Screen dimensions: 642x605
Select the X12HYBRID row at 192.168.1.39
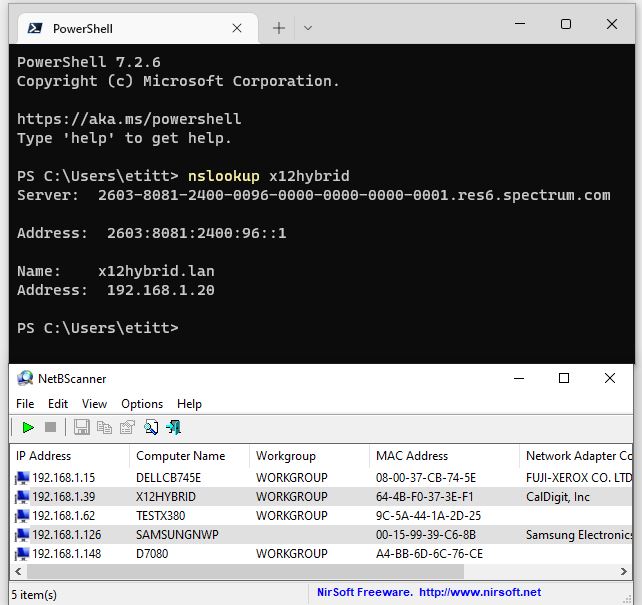166,497
